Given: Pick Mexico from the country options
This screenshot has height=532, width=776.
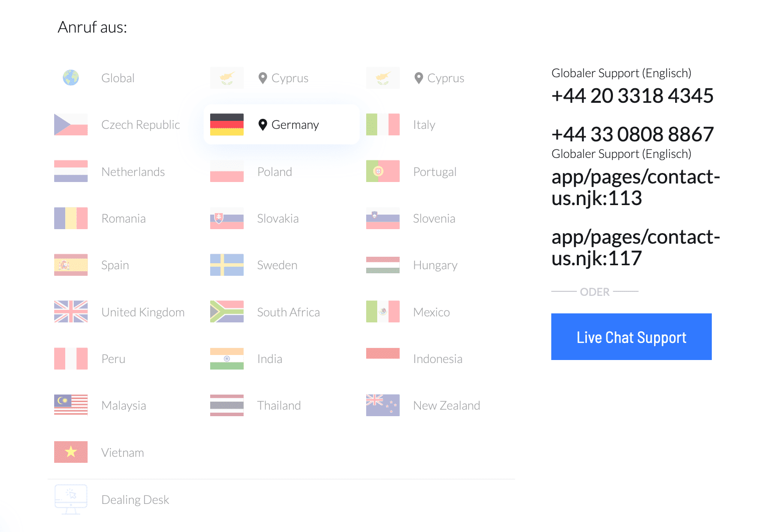Looking at the screenshot, I should (x=431, y=312).
